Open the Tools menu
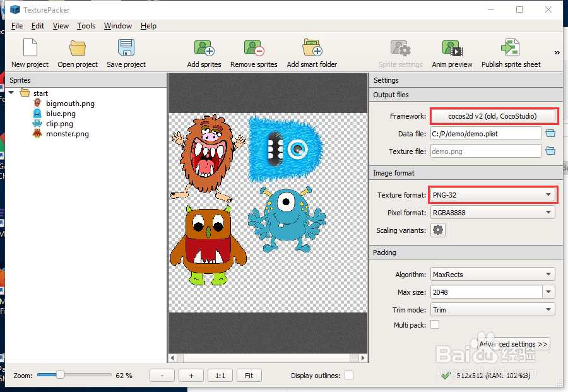This screenshot has width=568, height=392. tap(86, 26)
